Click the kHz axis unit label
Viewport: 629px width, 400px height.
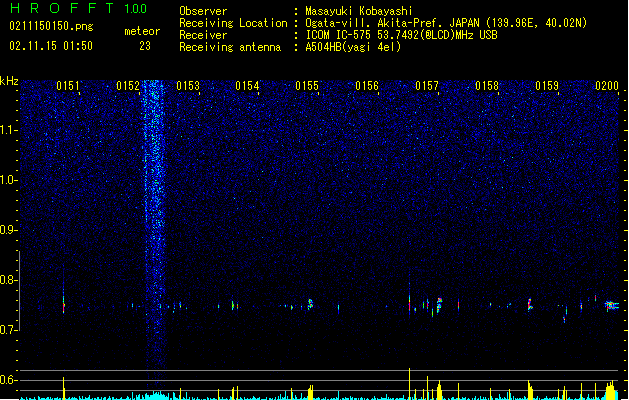(9, 81)
